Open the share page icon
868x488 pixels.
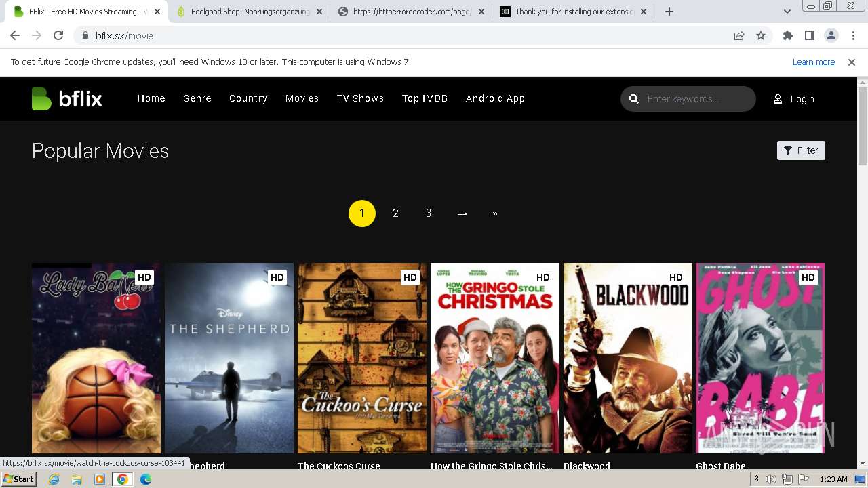tap(739, 36)
